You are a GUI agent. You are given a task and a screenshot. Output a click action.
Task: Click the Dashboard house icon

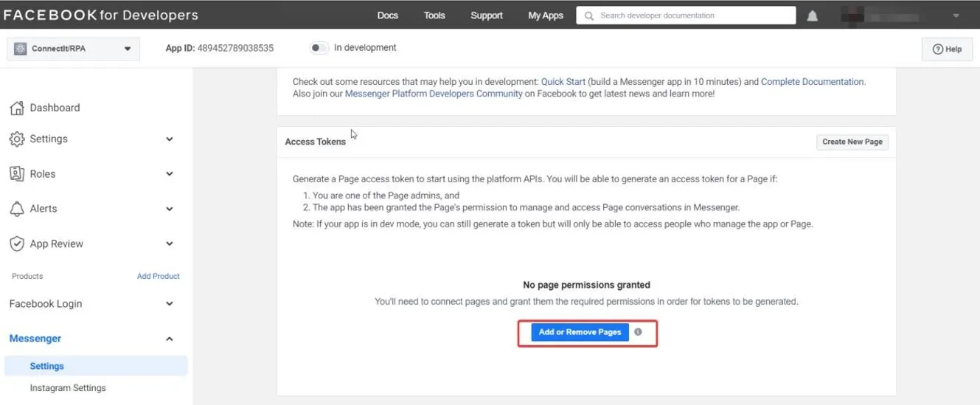coord(16,108)
